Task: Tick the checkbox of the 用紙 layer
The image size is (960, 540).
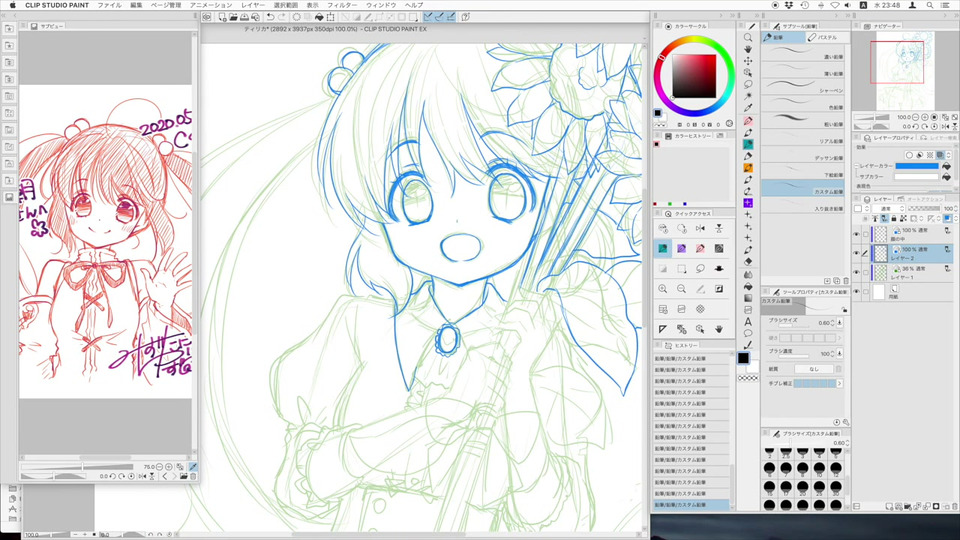Action: pyautogui.click(x=866, y=292)
